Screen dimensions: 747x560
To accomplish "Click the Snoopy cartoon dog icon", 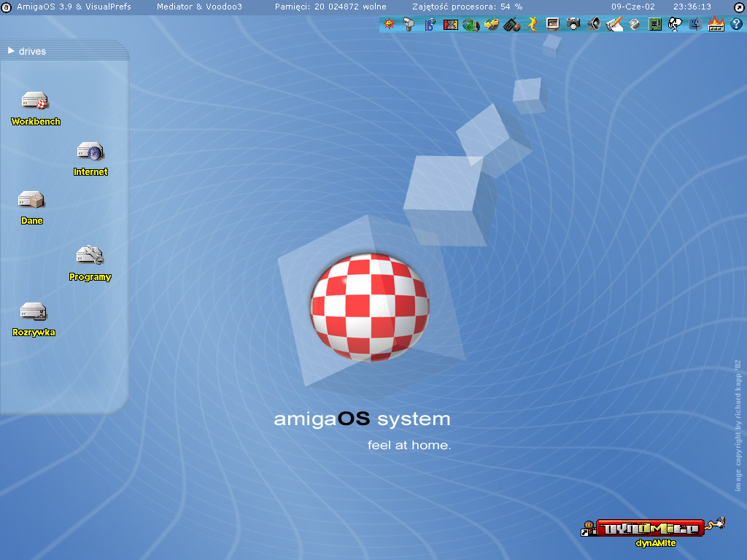I will tap(675, 24).
